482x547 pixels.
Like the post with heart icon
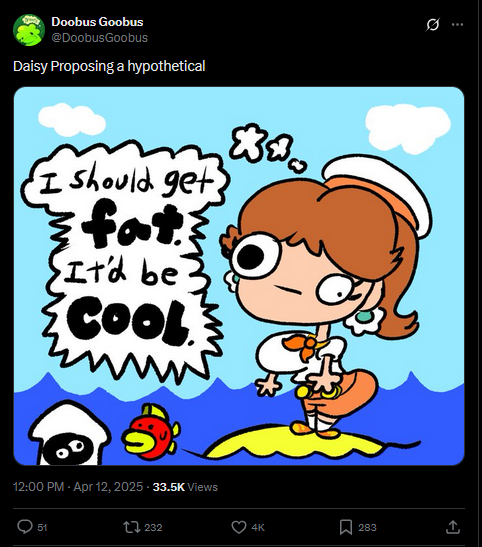pos(239,527)
